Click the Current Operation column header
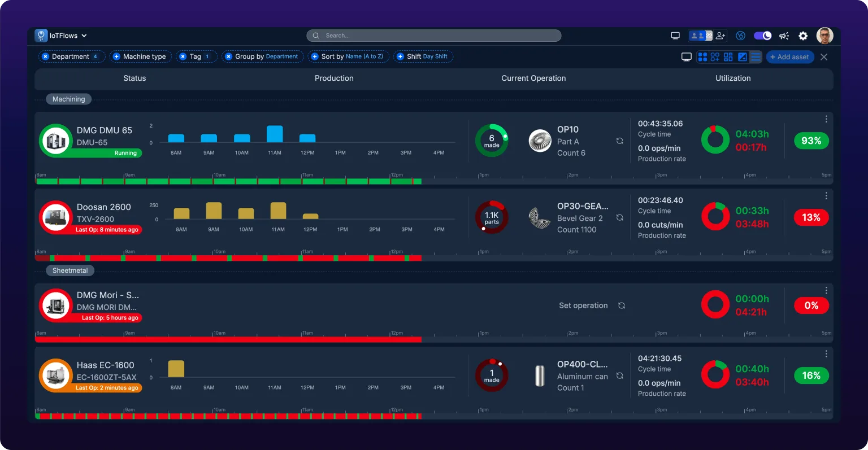 pyautogui.click(x=533, y=78)
